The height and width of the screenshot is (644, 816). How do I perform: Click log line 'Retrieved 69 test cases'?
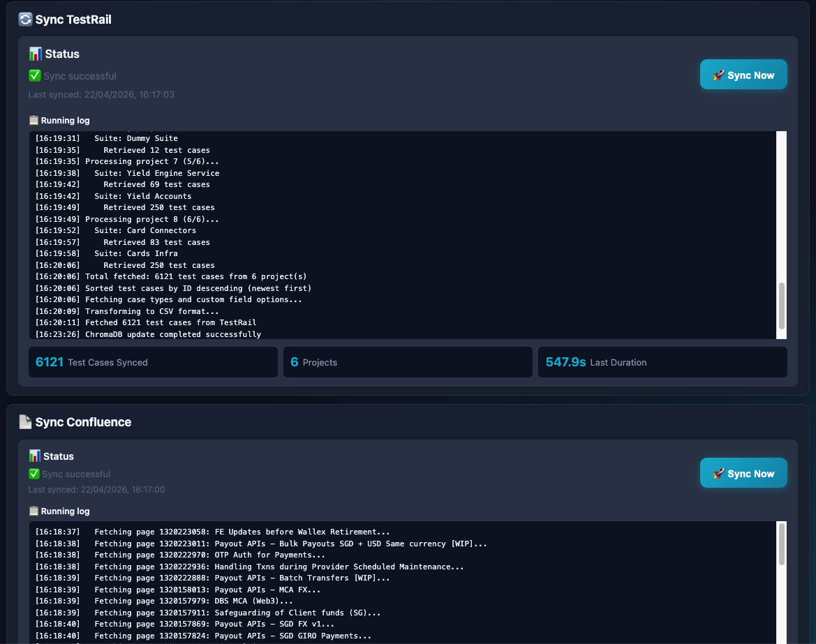point(123,184)
